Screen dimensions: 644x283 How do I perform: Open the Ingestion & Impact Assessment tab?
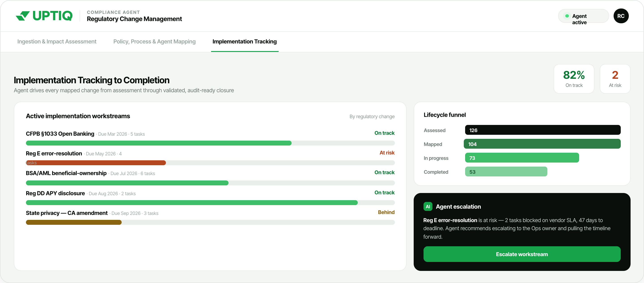[x=57, y=42]
